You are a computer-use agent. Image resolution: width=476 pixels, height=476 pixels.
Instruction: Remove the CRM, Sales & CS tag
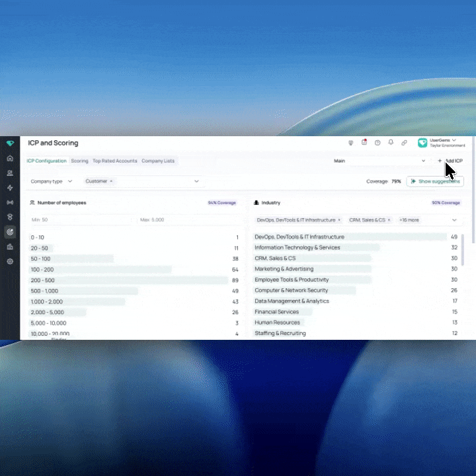click(389, 220)
